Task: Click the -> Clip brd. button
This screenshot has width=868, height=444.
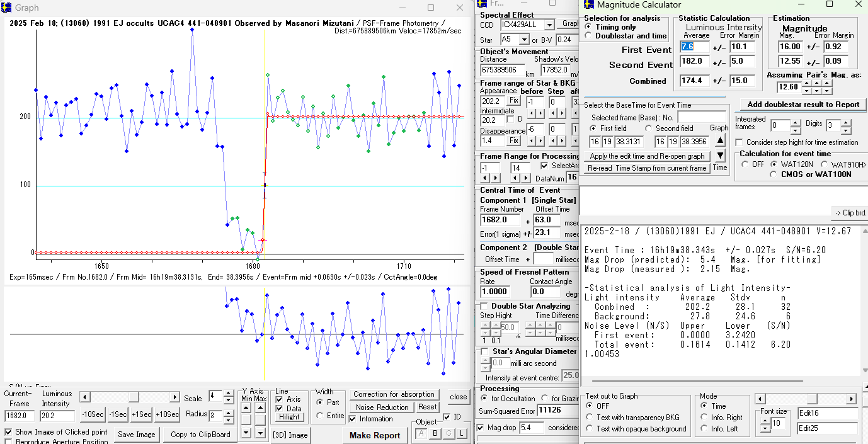Action: (x=850, y=212)
